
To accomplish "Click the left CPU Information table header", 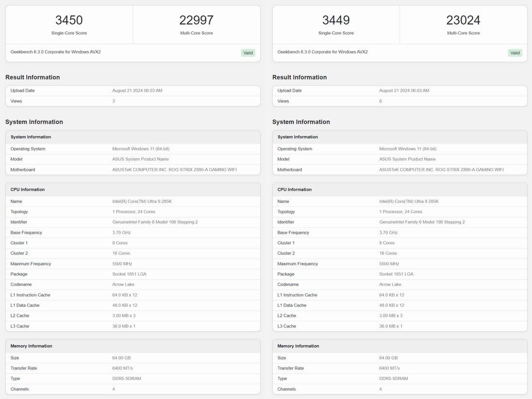I will [28, 189].
